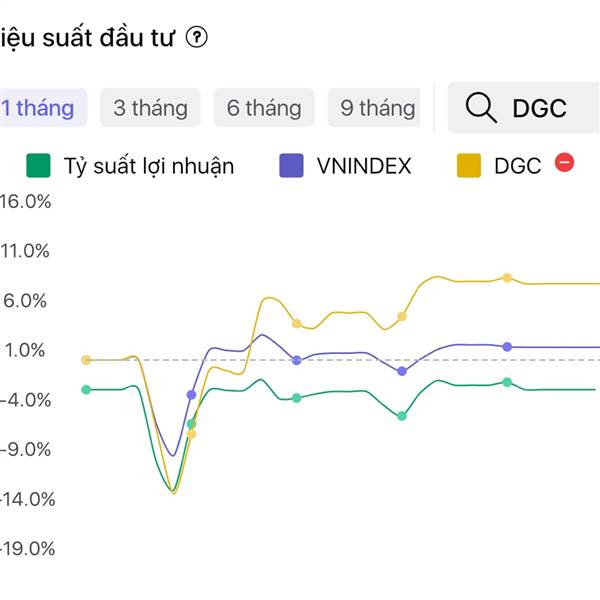
Task: Toggle the green Tỷ suất lợi nhuận swatch
Action: tap(38, 166)
